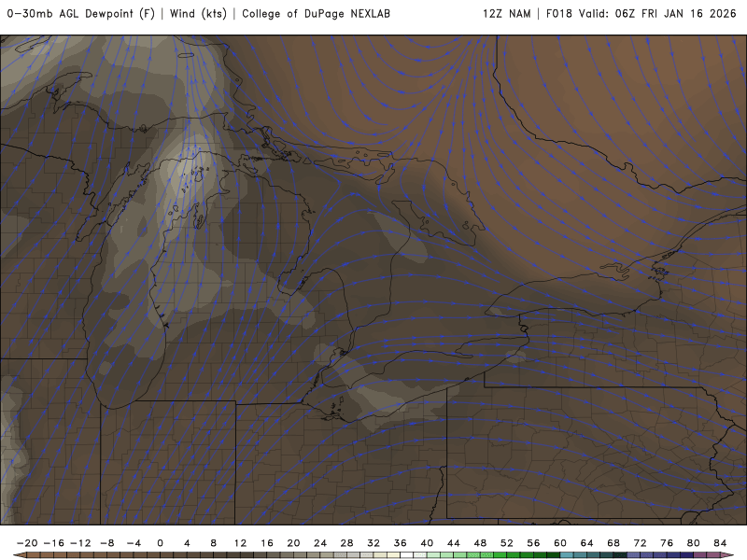Click the -16 legend label
This screenshot has height=560, width=747.
coord(53,543)
